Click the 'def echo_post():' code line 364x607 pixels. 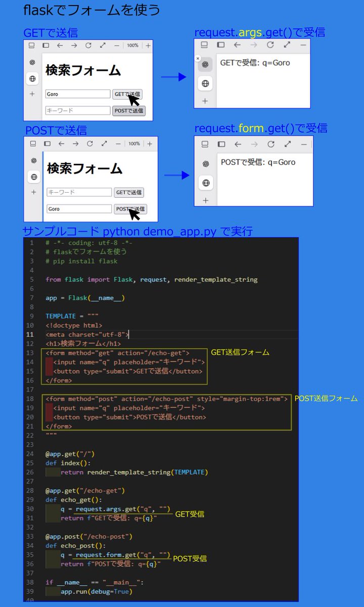pos(76,546)
